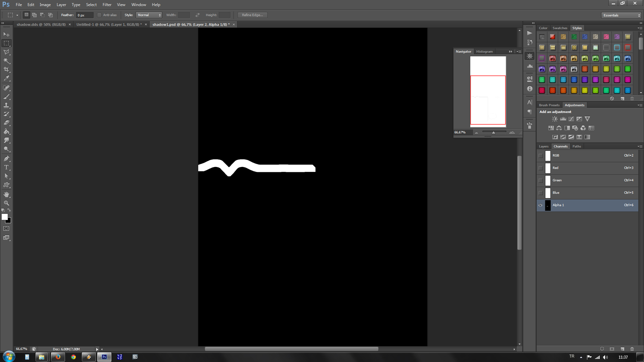The height and width of the screenshot is (362, 644).
Task: Select the Clone Stamp tool
Action: (x=6, y=105)
